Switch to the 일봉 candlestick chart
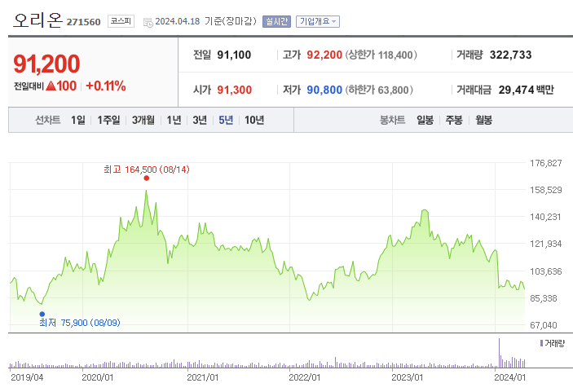This screenshot has width=573, height=392. (425, 120)
